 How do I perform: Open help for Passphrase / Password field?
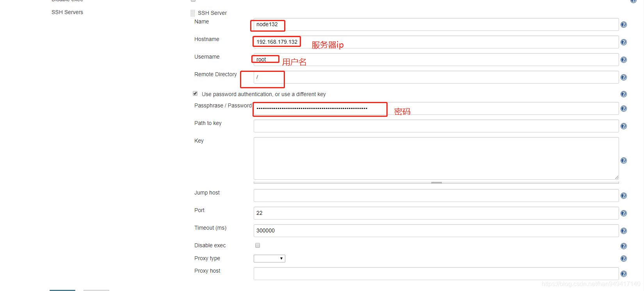point(624,109)
